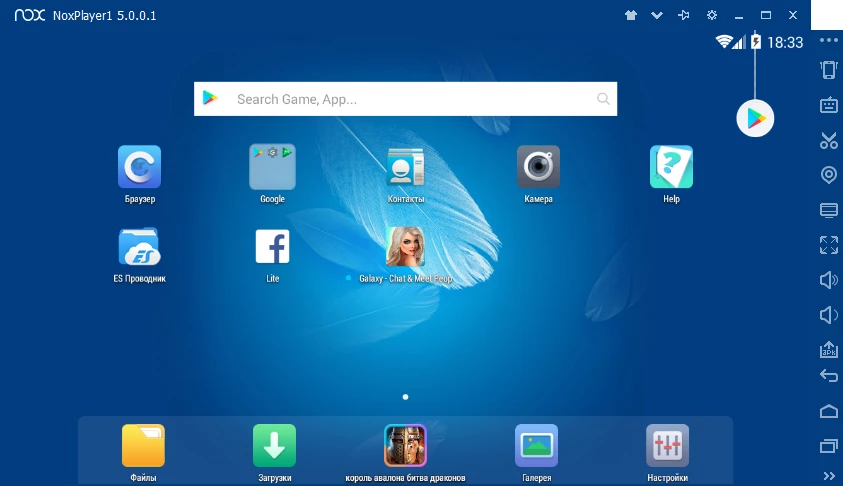Open keyboard control mapping in sidebar
This screenshot has width=843, height=486.
pyautogui.click(x=828, y=105)
